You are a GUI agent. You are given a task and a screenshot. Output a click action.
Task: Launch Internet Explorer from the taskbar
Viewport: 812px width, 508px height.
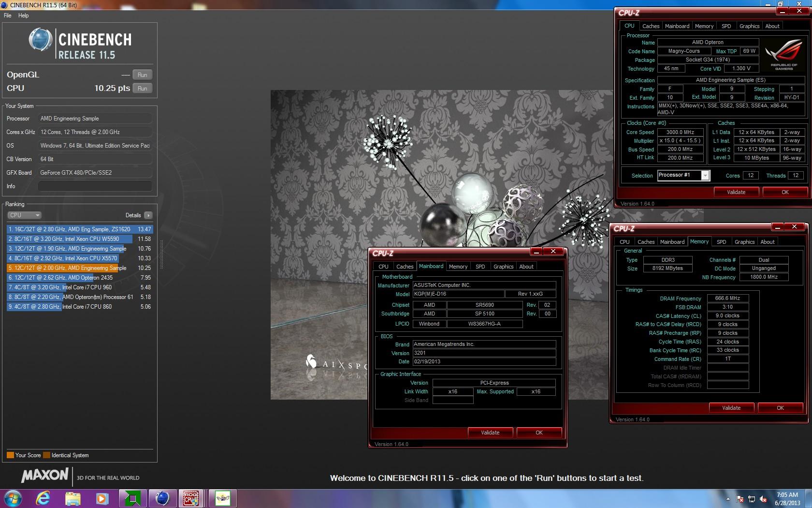pos(43,498)
